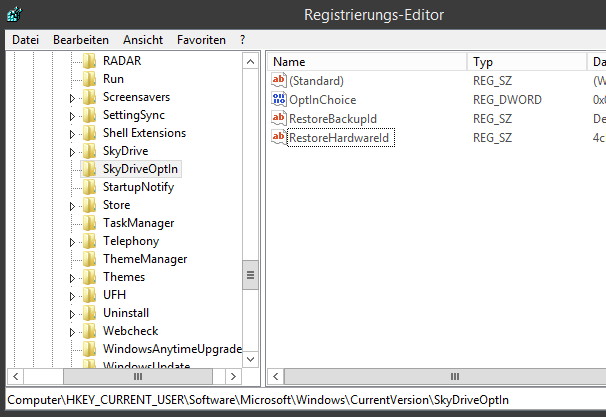Click the UFH folder icon
Viewport: 606px width, 417px height.
click(90, 295)
